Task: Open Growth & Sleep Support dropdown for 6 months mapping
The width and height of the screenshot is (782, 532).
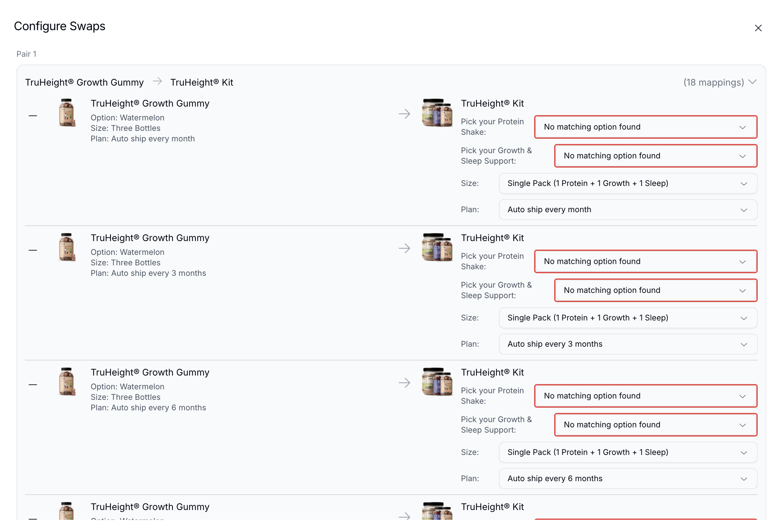Action: coord(656,424)
